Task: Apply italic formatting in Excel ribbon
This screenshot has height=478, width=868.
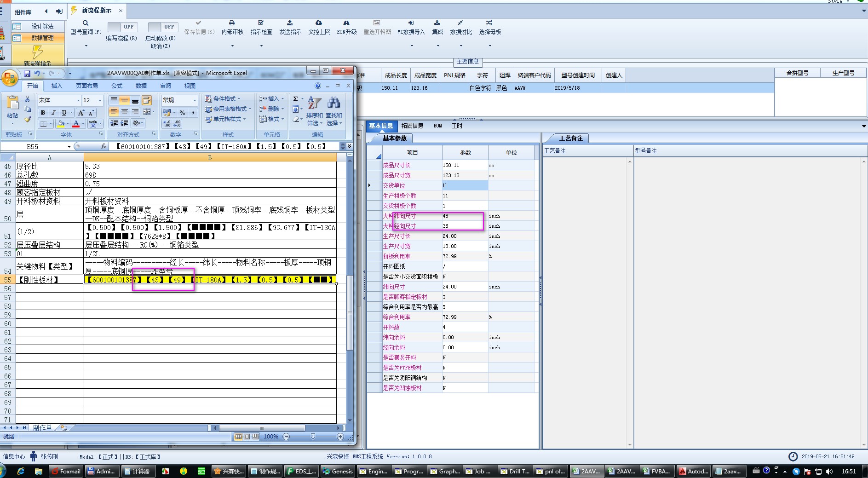Action: point(53,112)
